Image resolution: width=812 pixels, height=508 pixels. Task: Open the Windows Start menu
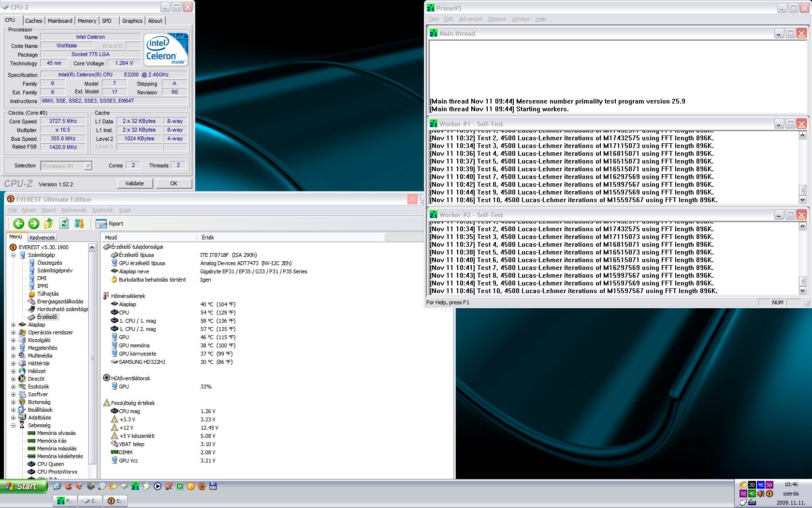point(24,486)
